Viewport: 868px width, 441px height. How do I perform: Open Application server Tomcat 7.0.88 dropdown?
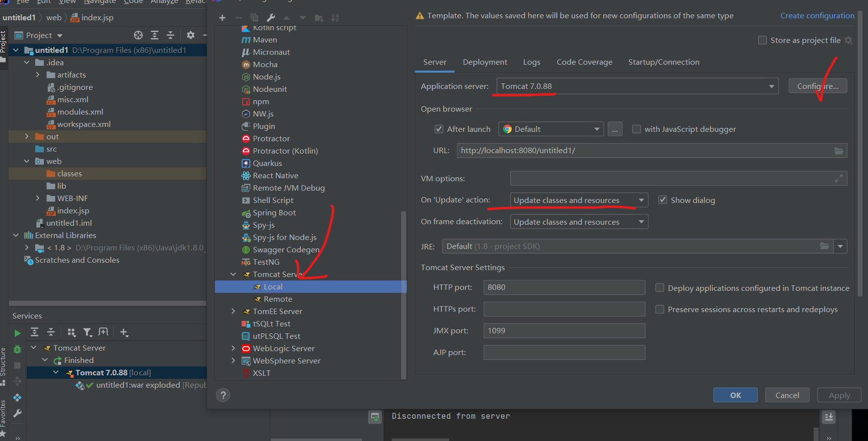coord(637,86)
